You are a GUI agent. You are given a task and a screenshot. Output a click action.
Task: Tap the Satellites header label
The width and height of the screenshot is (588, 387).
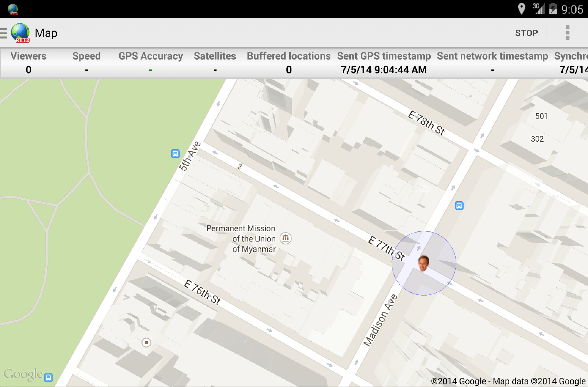click(215, 56)
